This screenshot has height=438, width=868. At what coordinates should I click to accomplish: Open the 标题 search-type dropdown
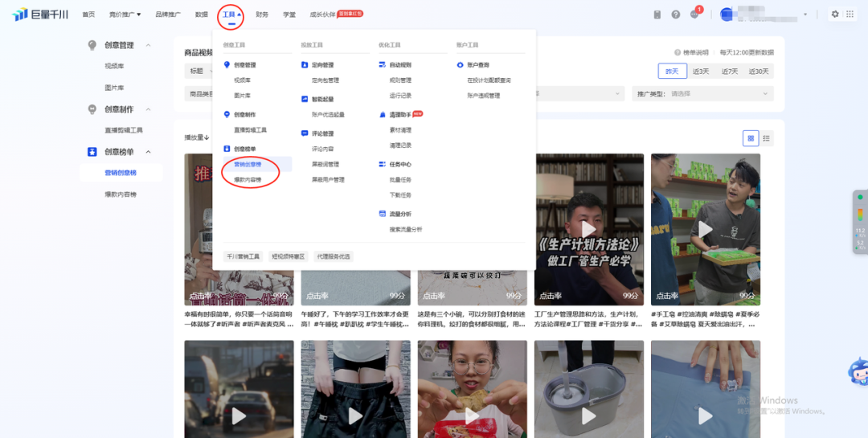coord(199,71)
